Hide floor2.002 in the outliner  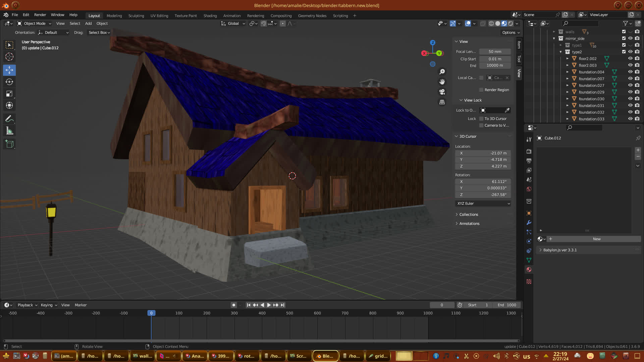(x=630, y=58)
